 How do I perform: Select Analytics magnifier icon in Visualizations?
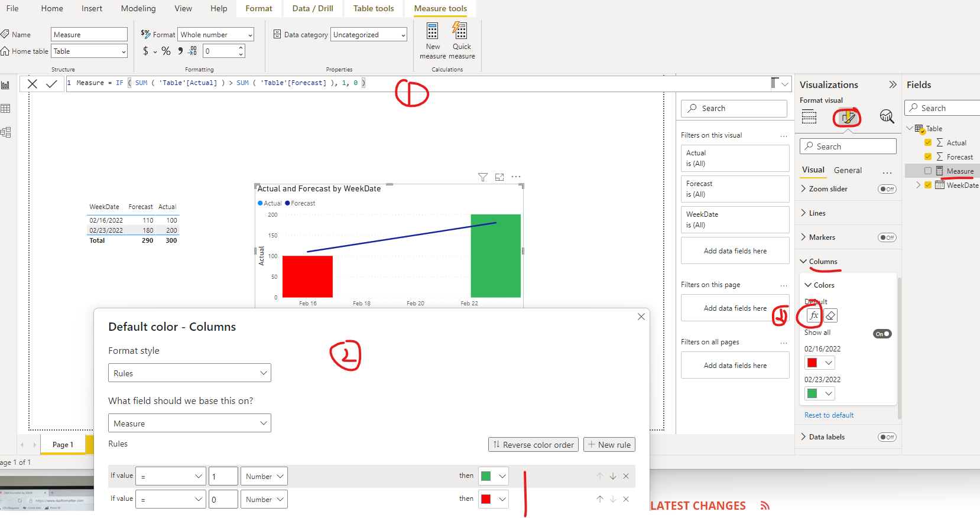tap(887, 116)
